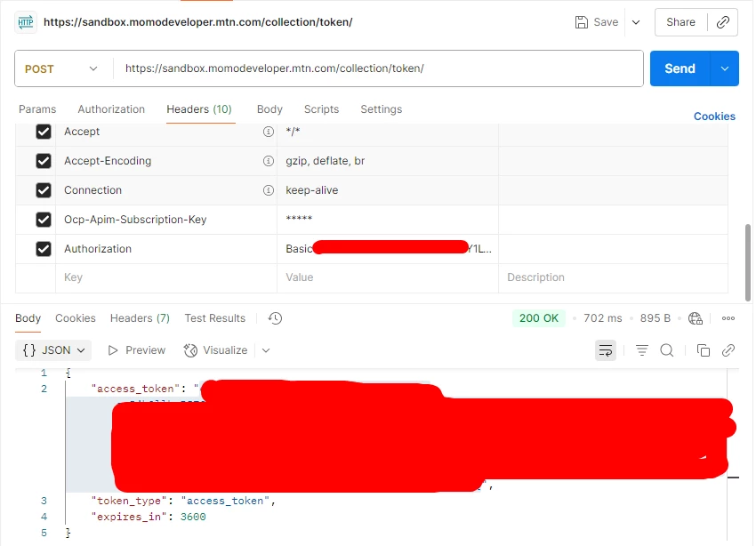This screenshot has width=756, height=546.
Task: Disable the Authorization header checkbox
Action: (44, 249)
